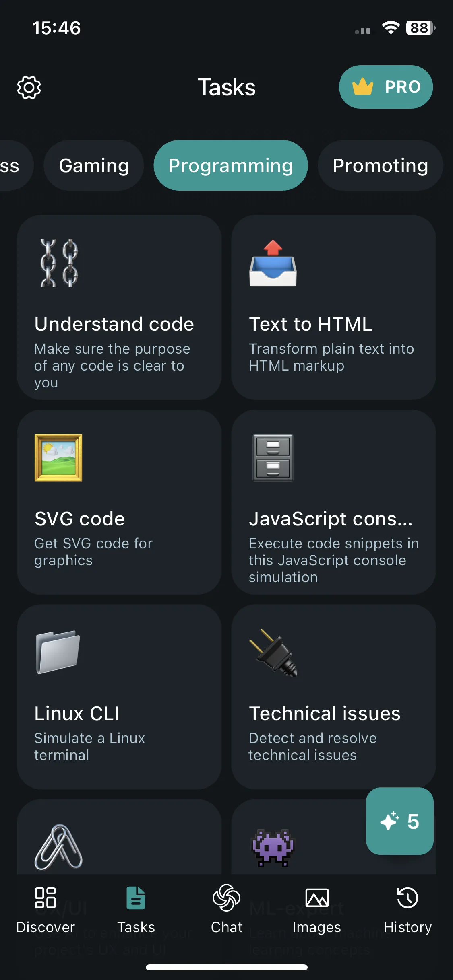Tap the Technical issues plug icon
The height and width of the screenshot is (980, 453).
click(x=274, y=653)
